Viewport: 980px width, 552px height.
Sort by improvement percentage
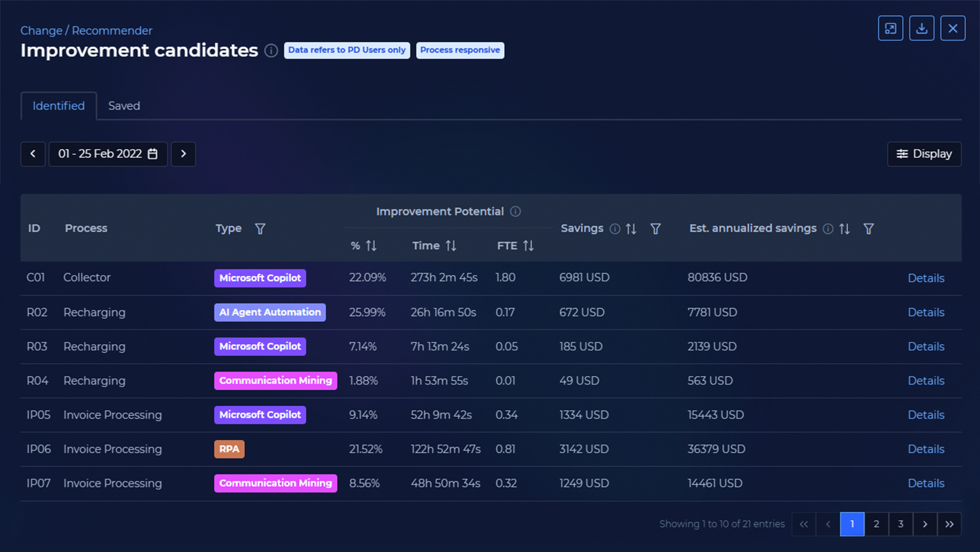pyautogui.click(x=371, y=245)
